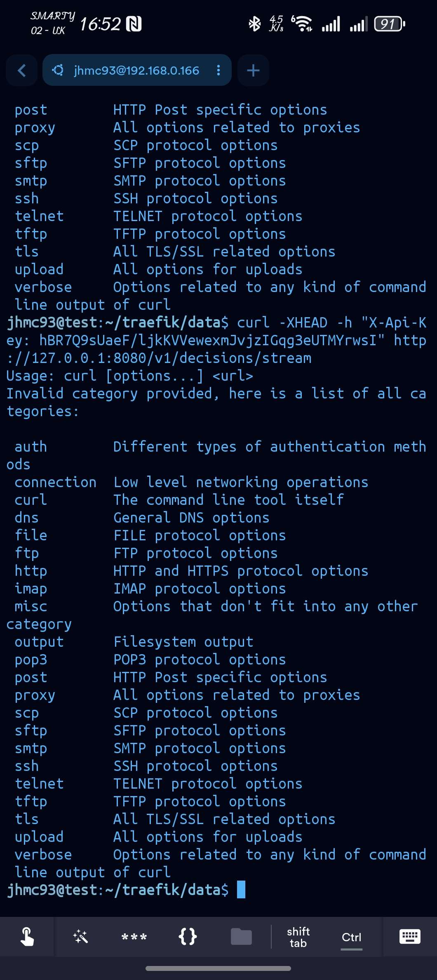Tap the Ubuntu logo on session tab

(x=58, y=71)
